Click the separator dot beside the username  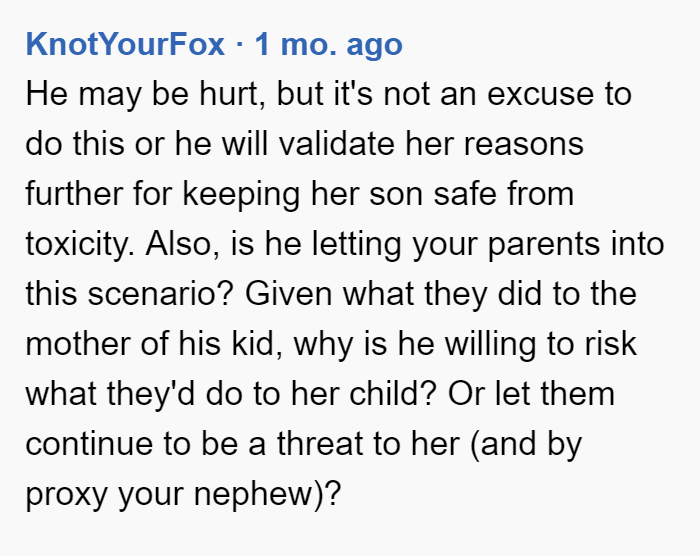click(240, 45)
